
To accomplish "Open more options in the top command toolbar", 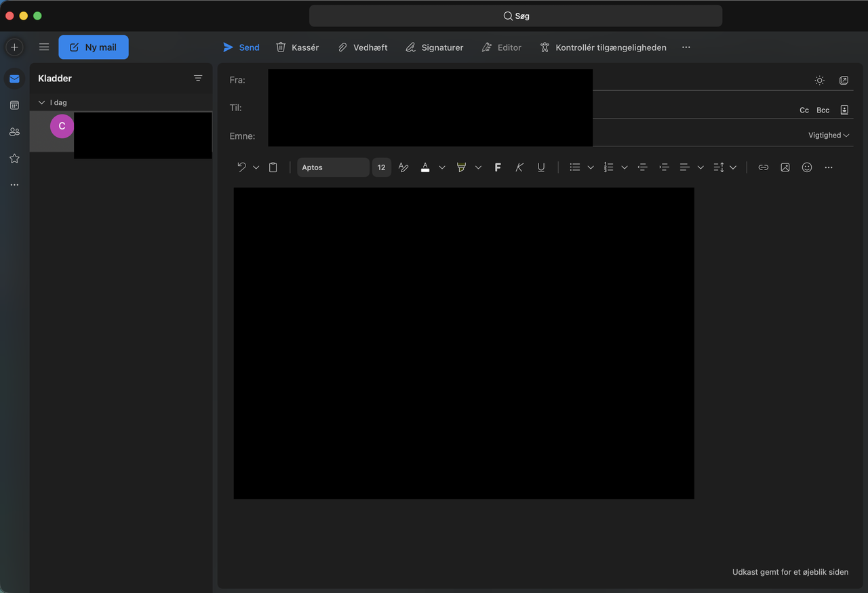I will [686, 47].
